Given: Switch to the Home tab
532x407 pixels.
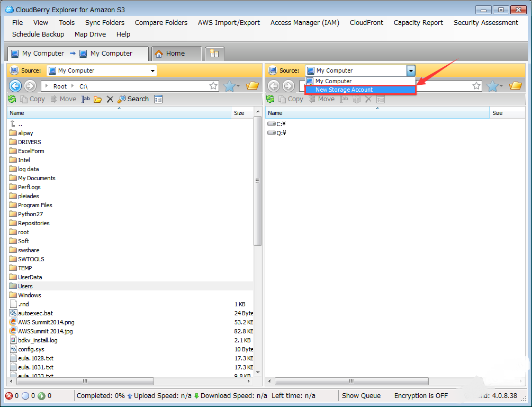Looking at the screenshot, I should (x=176, y=54).
